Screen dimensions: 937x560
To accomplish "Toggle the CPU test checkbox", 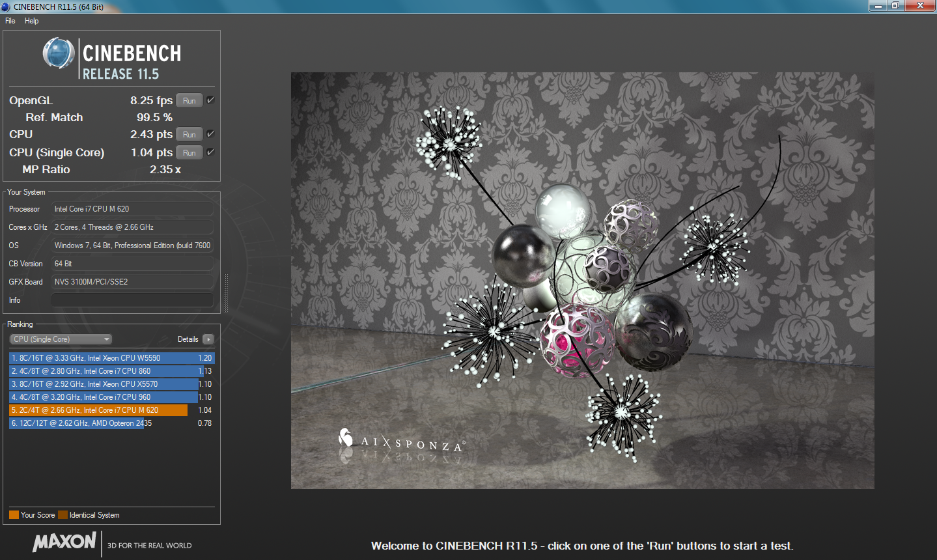I will point(210,134).
